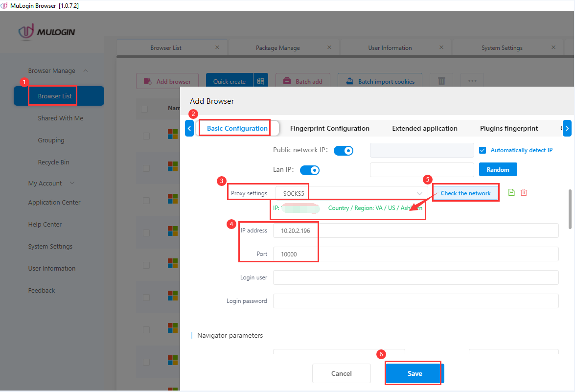Click the green document icon beside Check the network

pos(511,193)
